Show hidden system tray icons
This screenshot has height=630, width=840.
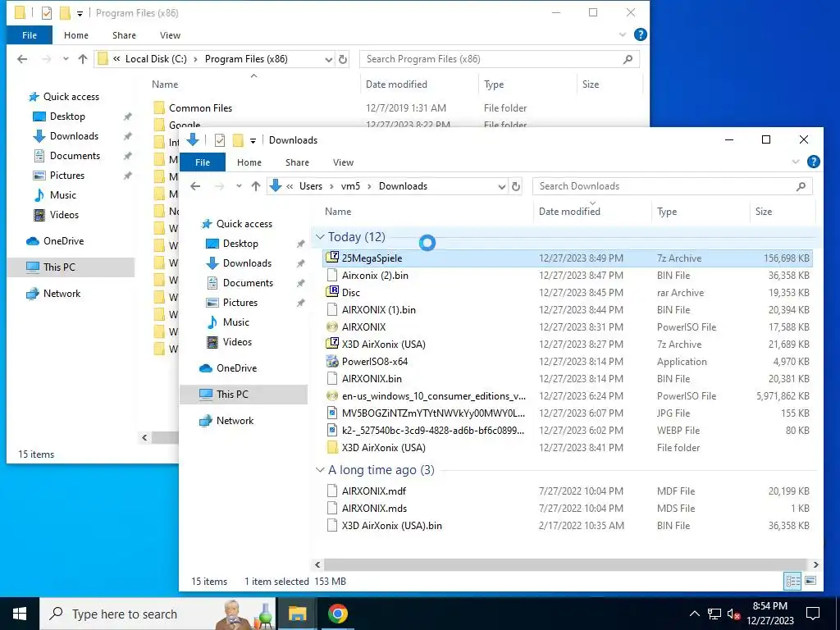[694, 614]
